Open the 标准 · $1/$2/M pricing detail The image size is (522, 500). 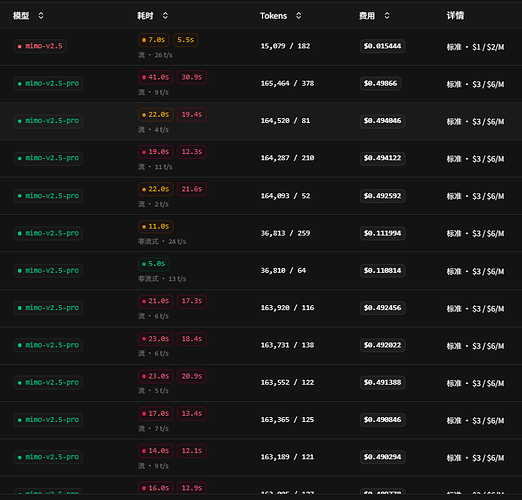[x=475, y=47]
